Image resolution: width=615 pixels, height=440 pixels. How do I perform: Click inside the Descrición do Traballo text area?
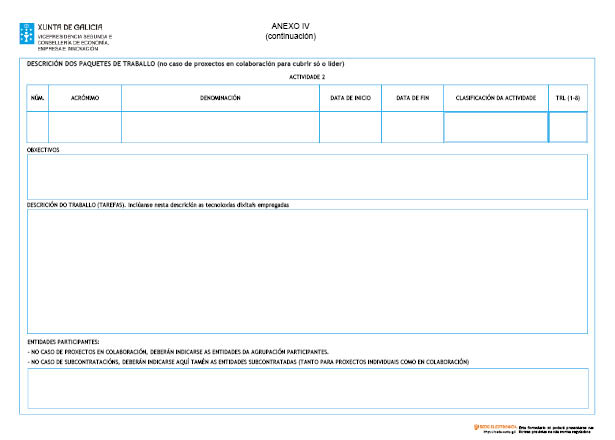pos(307,271)
